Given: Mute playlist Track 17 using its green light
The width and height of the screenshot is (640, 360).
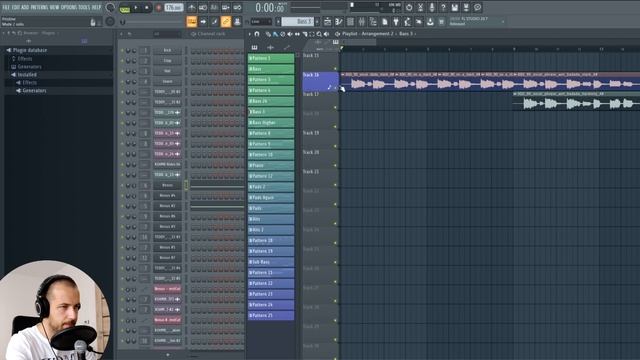Looking at the screenshot, I should (336, 107).
